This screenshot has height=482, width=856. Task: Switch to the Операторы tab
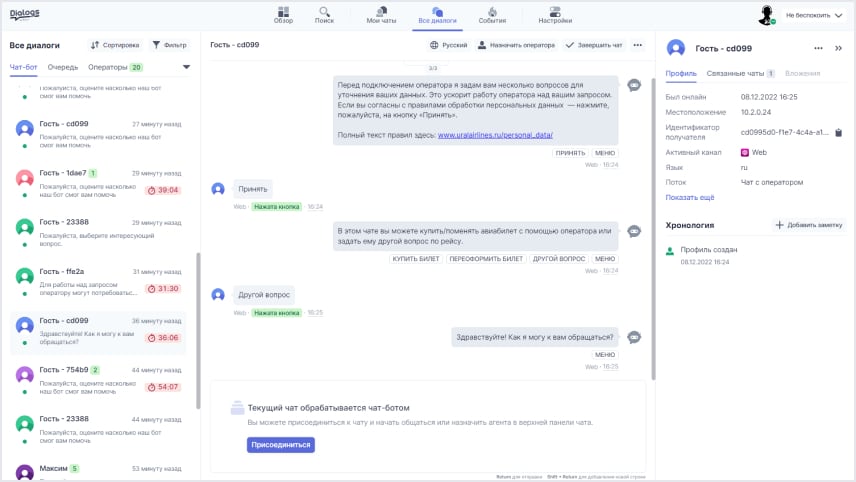pyautogui.click(x=115, y=67)
